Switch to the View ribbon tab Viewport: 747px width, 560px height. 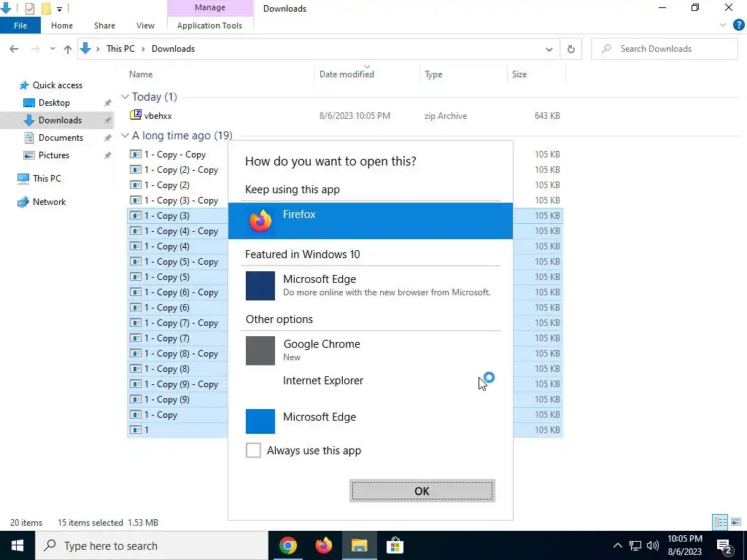145,26
